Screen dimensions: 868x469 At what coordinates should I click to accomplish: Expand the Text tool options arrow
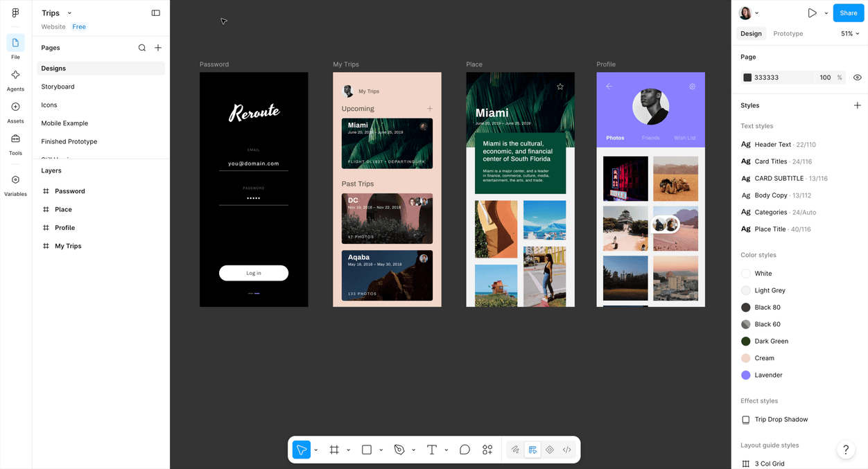446,450
